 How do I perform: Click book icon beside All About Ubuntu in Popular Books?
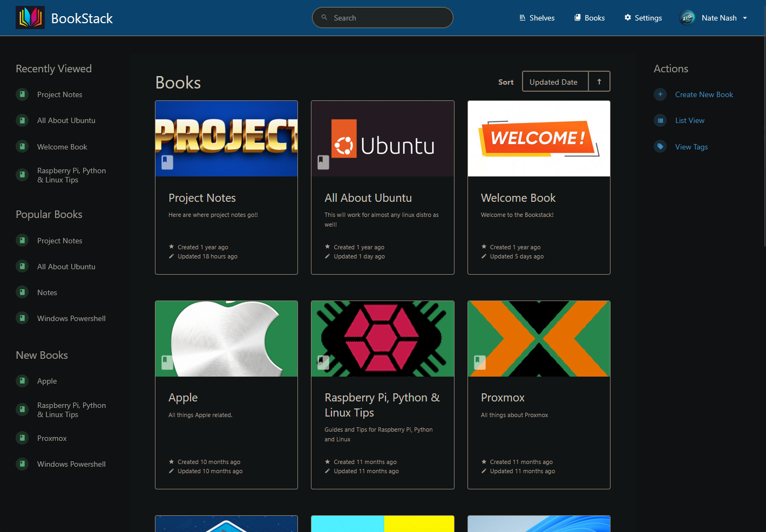22,267
